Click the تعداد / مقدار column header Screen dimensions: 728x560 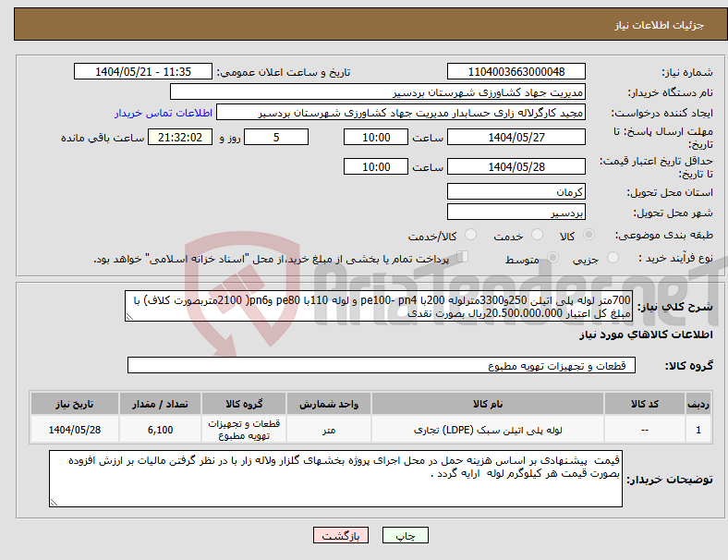click(x=160, y=404)
